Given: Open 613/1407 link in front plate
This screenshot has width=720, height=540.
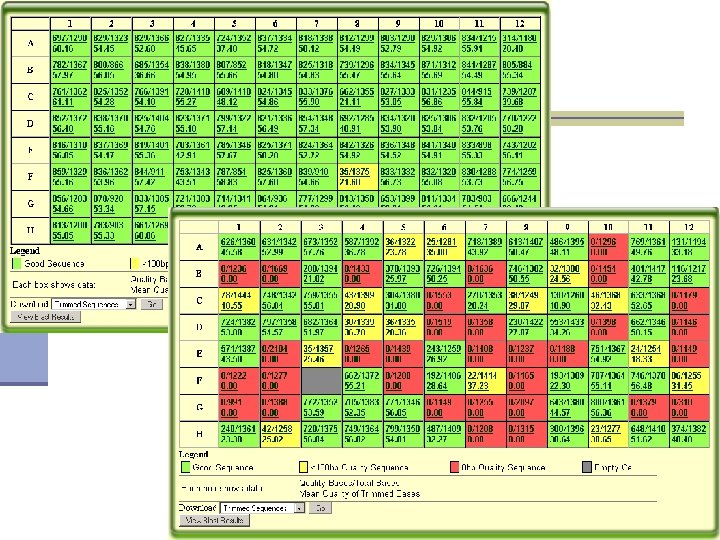Looking at the screenshot, I should point(526,242).
